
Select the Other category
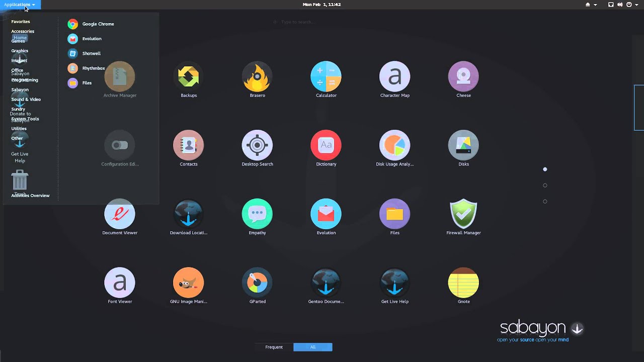[x=17, y=138]
